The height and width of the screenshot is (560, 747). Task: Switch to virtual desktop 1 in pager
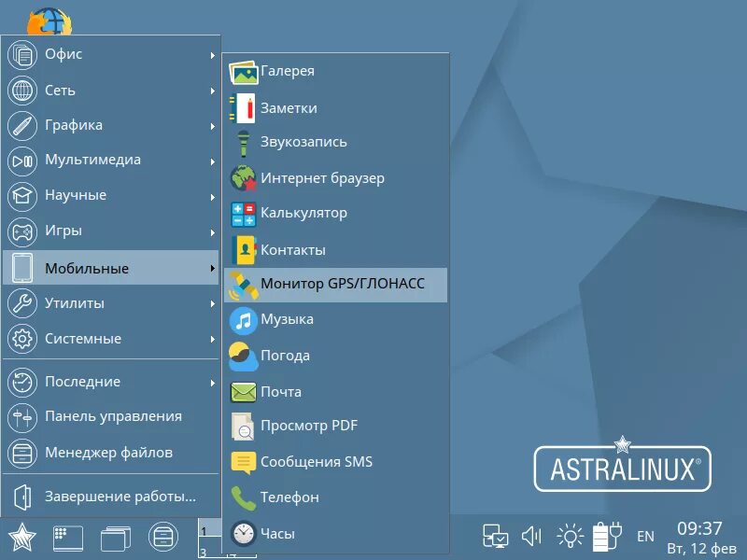coord(210,527)
